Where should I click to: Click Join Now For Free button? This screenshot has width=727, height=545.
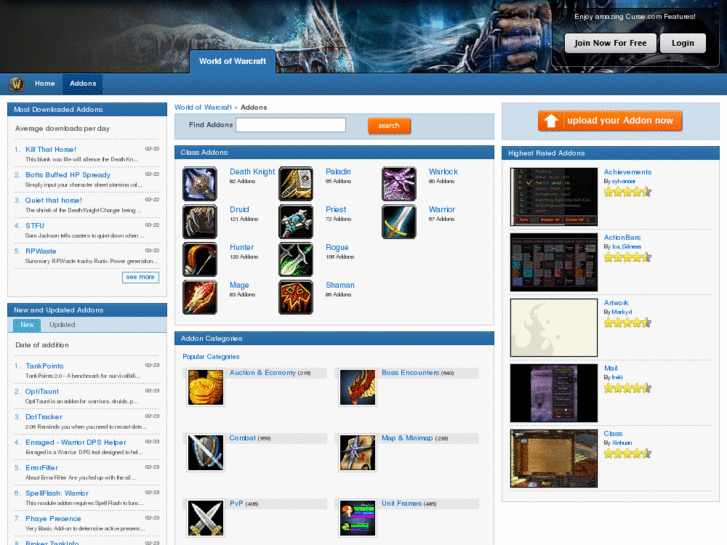[610, 43]
